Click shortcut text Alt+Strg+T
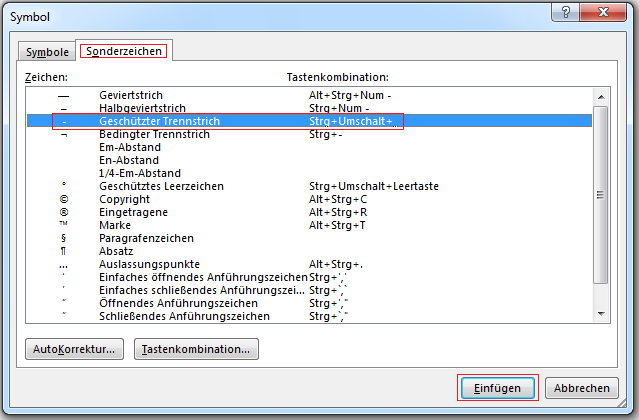Image resolution: width=639 pixels, height=420 pixels. [337, 225]
